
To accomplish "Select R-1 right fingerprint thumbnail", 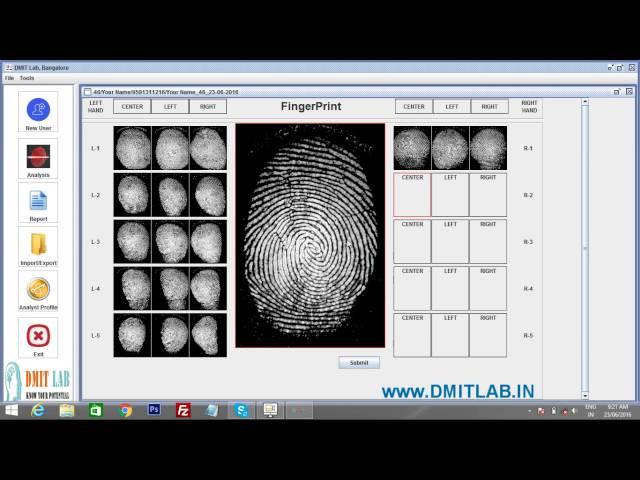I will (488, 148).
